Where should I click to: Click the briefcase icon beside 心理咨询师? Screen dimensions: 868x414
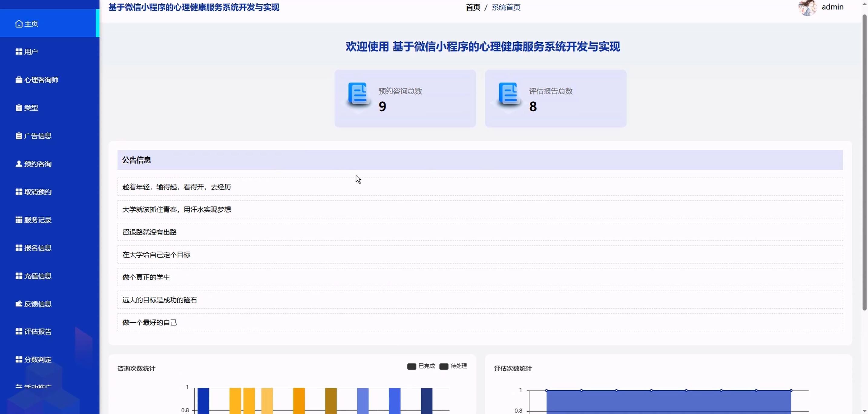[x=19, y=80]
